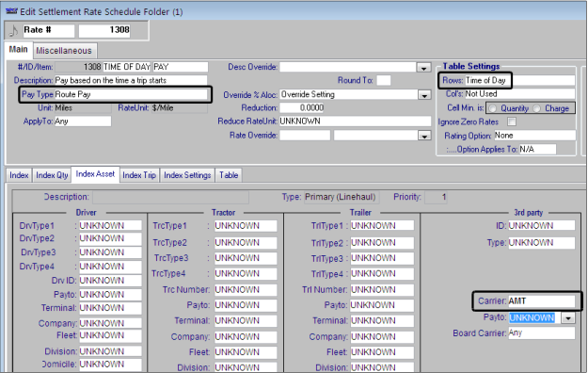Click the Option Applies To field
This screenshot has height=373, width=588.
[537, 149]
